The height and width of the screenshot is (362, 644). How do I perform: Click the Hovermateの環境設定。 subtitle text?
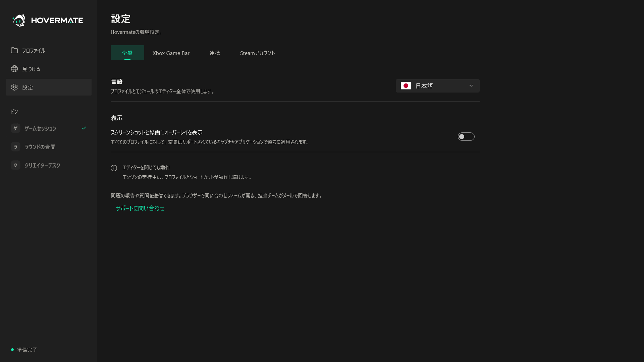coord(137,32)
